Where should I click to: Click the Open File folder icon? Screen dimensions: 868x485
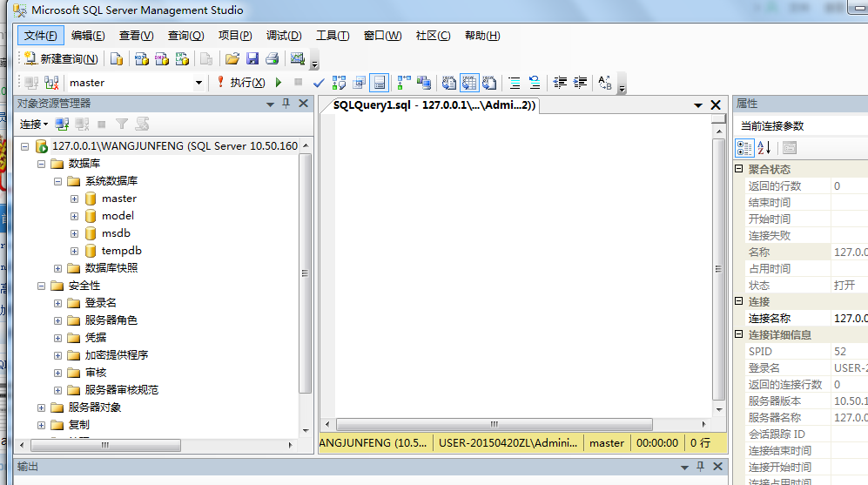[x=232, y=58]
